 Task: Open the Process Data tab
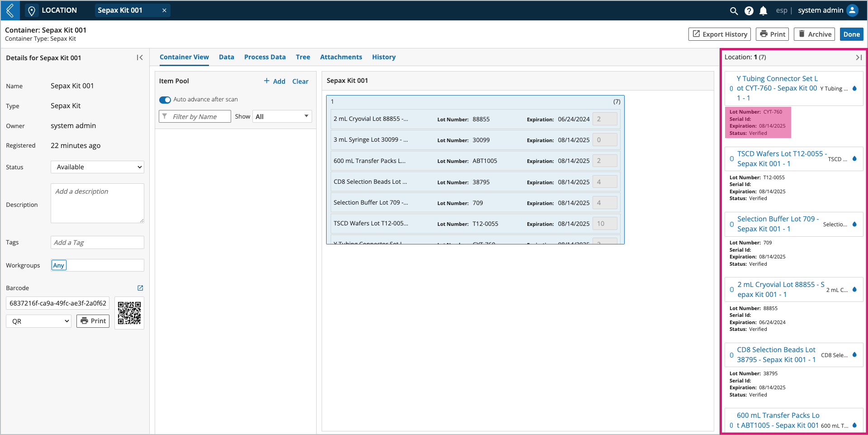click(265, 57)
